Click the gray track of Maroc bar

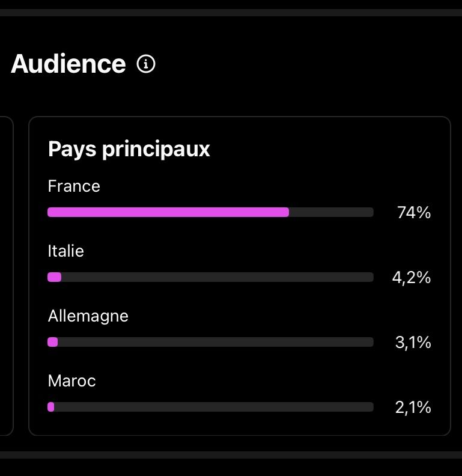click(x=214, y=407)
